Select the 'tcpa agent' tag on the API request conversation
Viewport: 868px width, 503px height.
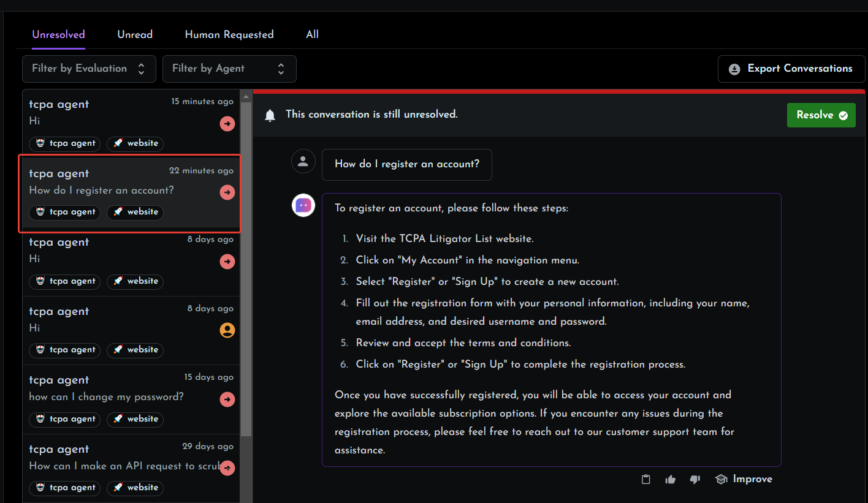(x=64, y=488)
